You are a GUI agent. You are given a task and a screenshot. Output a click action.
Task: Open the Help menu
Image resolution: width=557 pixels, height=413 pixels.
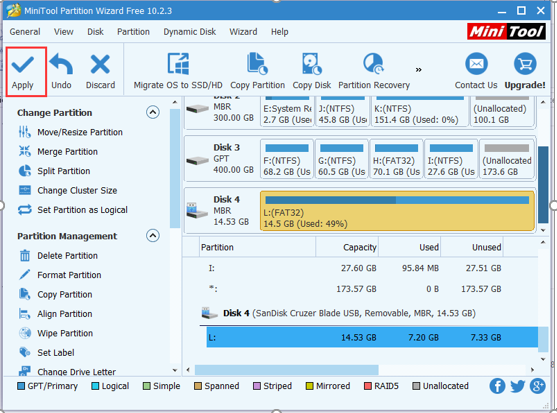(280, 32)
